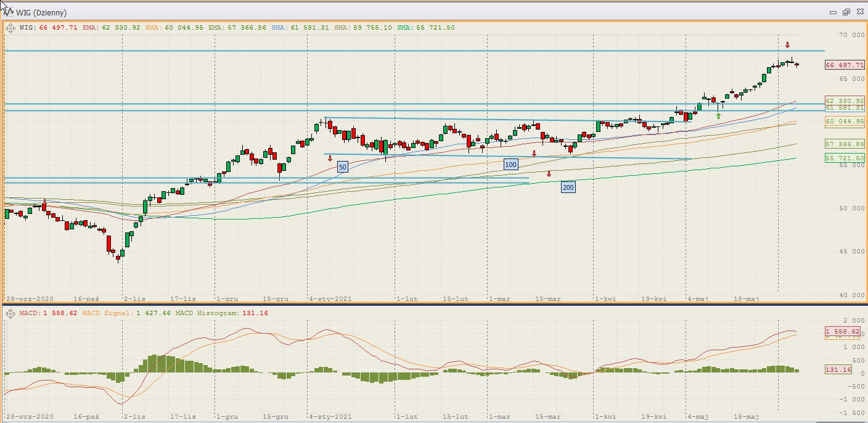Select the red down arrow left of the 50 label
Viewport: 868px width, 423px height.
point(330,158)
